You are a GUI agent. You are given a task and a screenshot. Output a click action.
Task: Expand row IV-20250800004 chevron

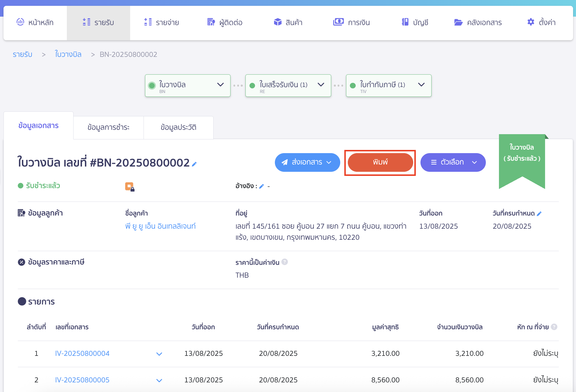[x=159, y=354]
